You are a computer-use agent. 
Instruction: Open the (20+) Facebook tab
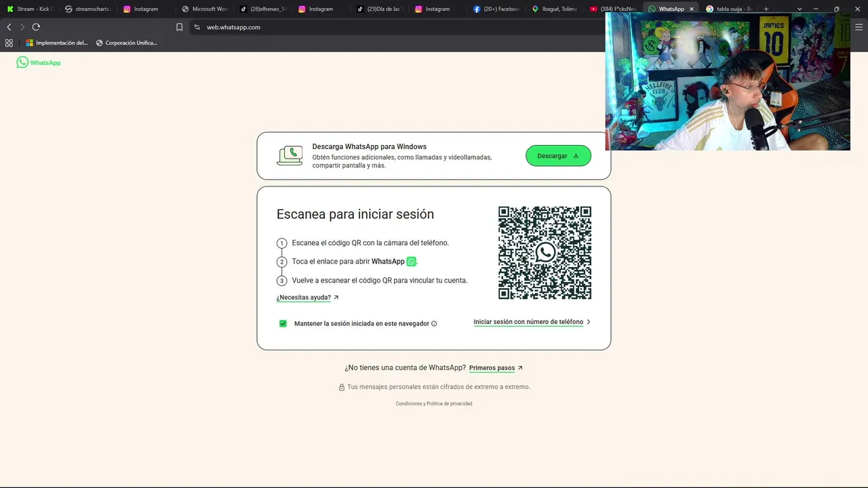[x=496, y=9]
